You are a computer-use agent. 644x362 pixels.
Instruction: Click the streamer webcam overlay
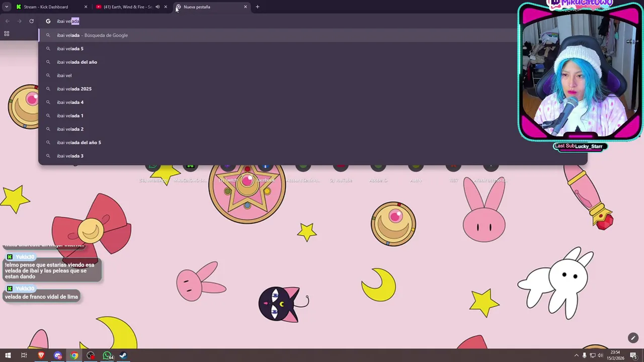(580, 74)
